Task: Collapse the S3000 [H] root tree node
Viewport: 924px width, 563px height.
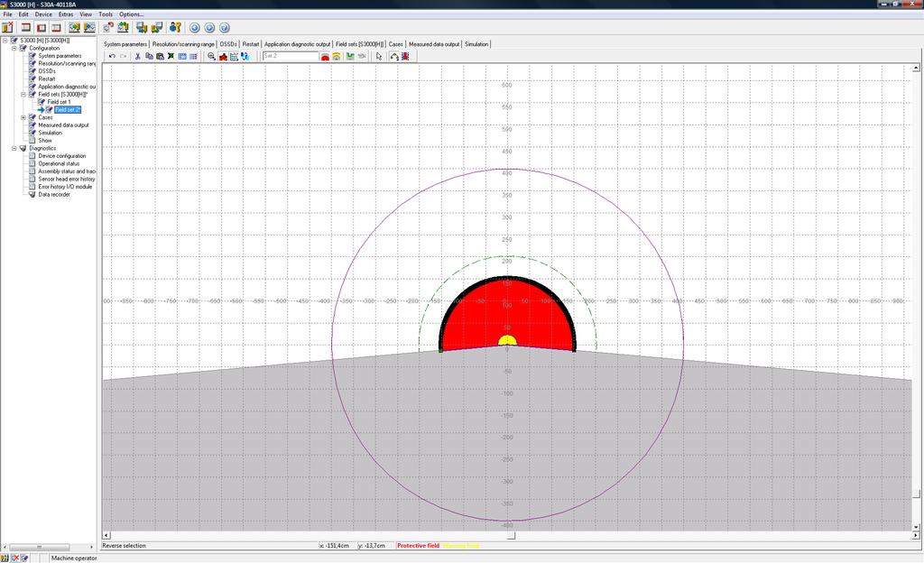Action: pos(5,41)
